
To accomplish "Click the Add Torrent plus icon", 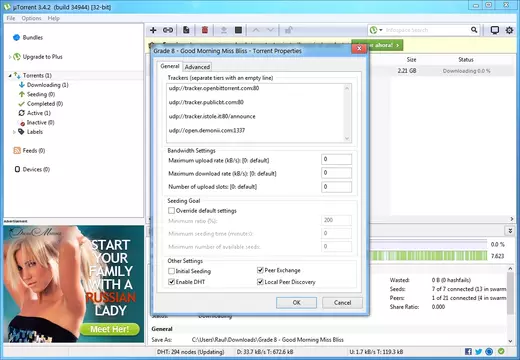I will pyautogui.click(x=153, y=30).
